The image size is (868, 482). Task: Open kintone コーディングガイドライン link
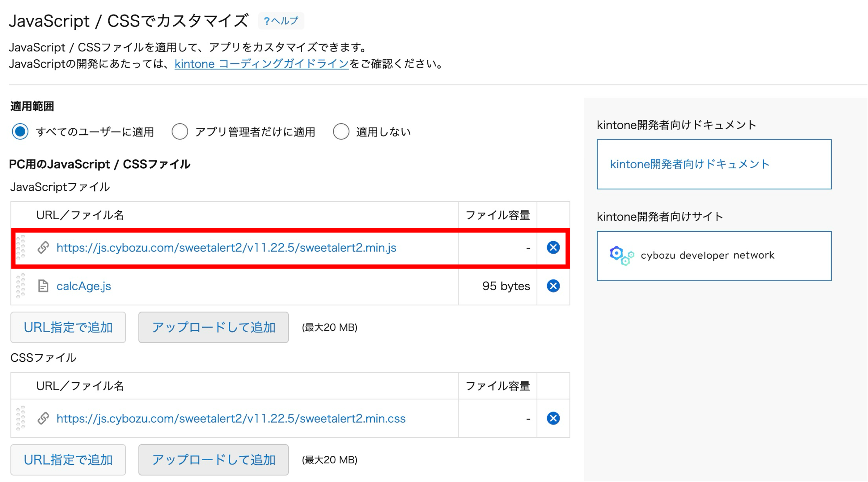261,64
